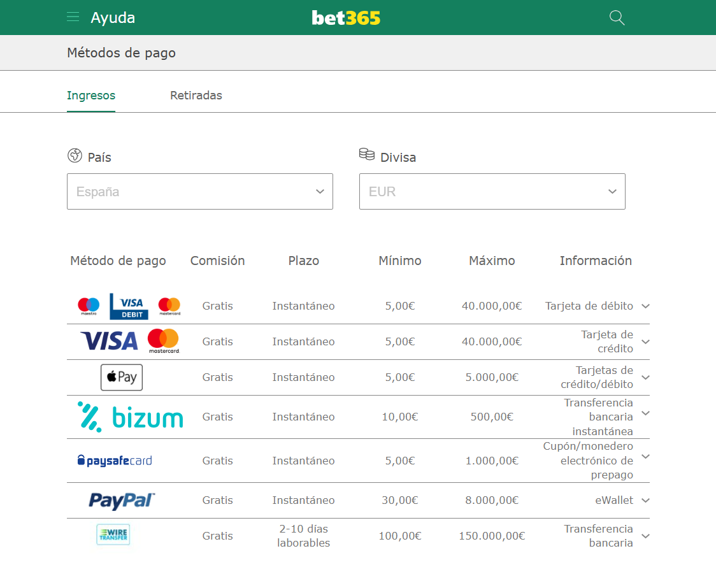Click the 5.000,00€ maximum for Apple Pay
The height and width of the screenshot is (588, 716).
pyautogui.click(x=492, y=377)
